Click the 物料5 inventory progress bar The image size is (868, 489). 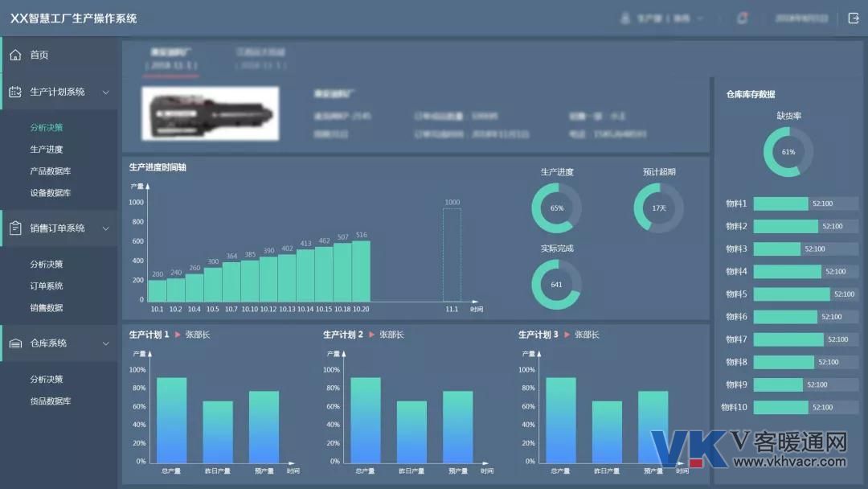(x=806, y=294)
